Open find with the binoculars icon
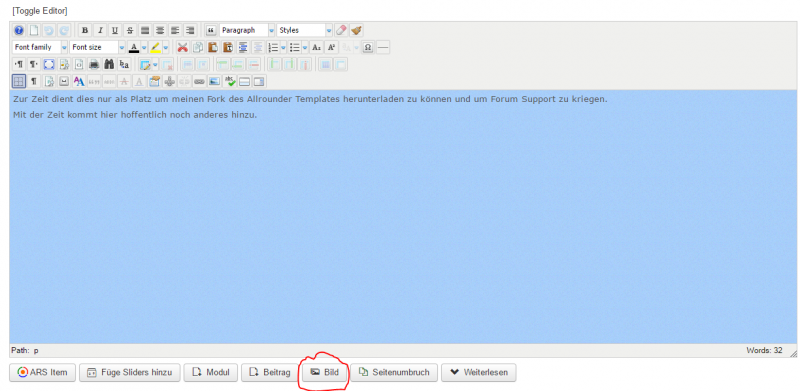The width and height of the screenshot is (800, 391). click(x=109, y=64)
